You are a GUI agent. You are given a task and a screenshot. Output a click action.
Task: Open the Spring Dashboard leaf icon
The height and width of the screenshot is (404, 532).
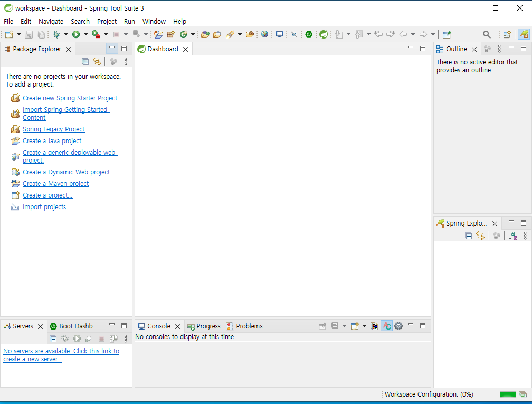tap(324, 34)
